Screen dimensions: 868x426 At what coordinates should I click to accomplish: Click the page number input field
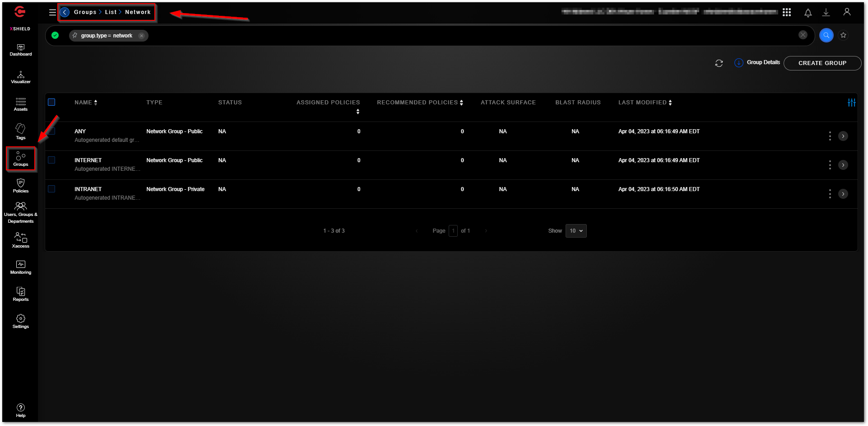(453, 231)
